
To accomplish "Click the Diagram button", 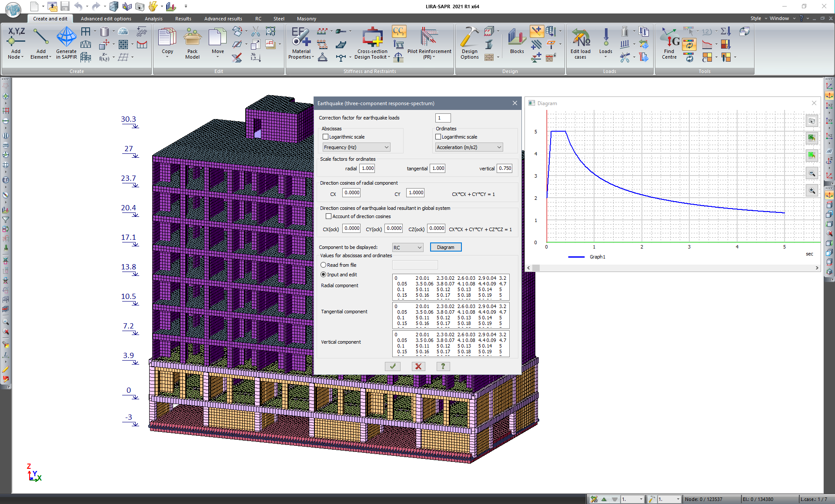I will point(445,247).
